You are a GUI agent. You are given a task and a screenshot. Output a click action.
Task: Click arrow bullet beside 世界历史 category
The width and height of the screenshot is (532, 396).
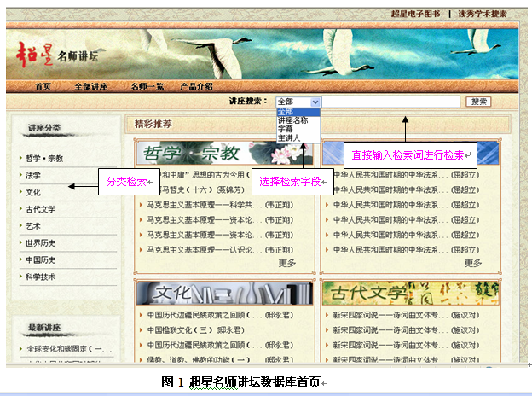[x=20, y=242]
